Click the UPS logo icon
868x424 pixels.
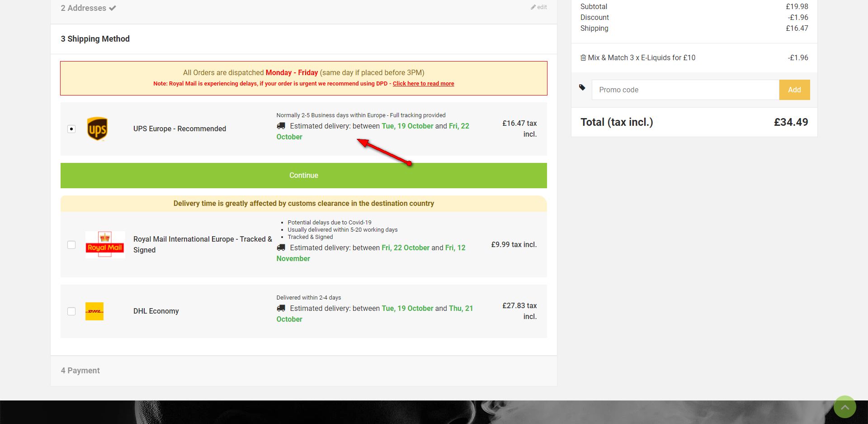[x=97, y=129]
